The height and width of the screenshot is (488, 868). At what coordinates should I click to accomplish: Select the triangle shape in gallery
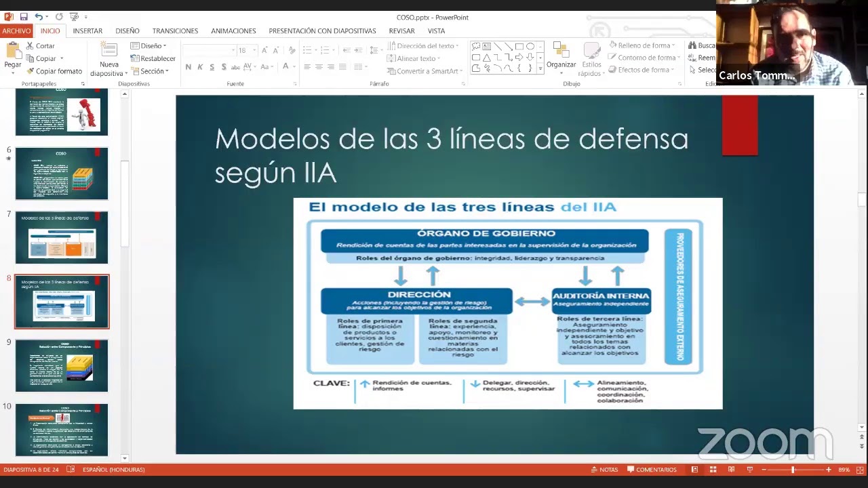pos(487,57)
